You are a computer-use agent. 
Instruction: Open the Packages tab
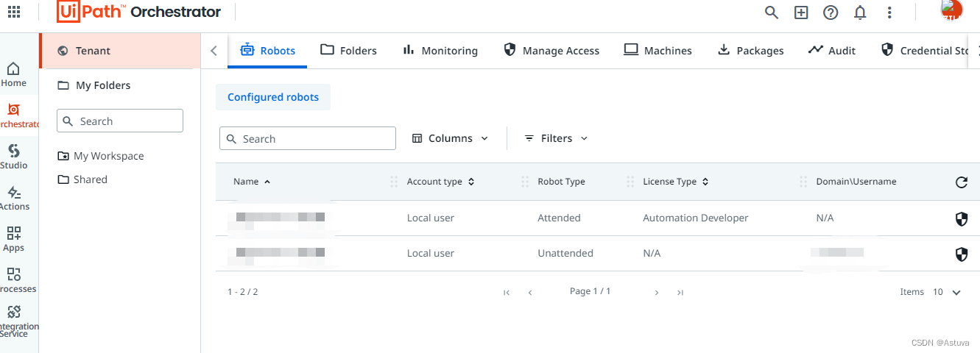click(750, 51)
